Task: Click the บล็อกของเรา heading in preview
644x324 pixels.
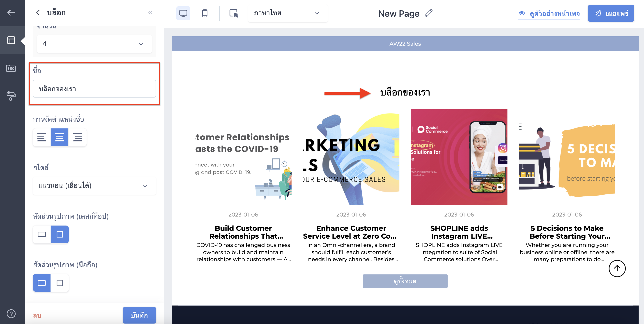Action: coord(405,93)
